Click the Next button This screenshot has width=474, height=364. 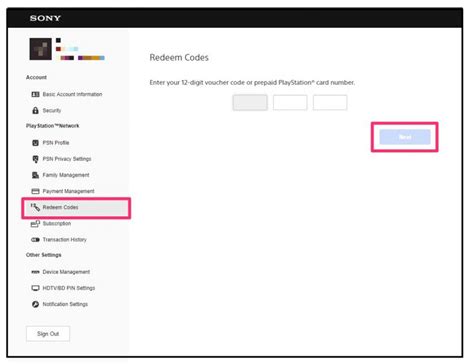(405, 137)
